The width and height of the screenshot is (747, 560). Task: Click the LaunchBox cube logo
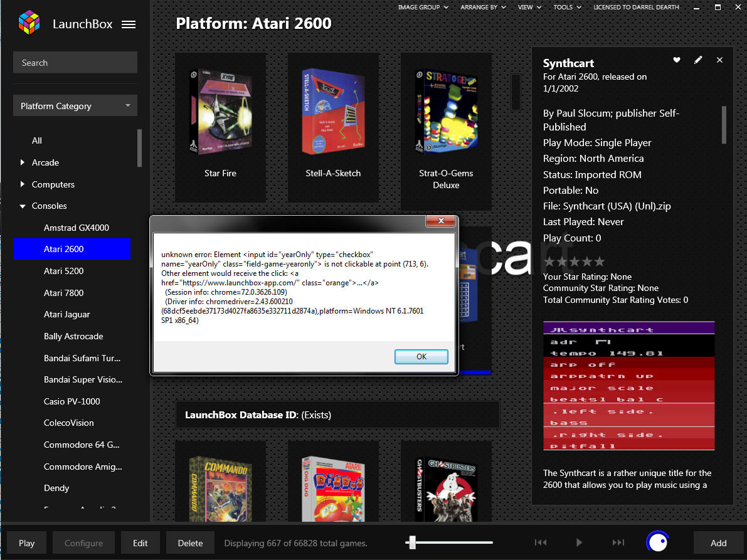(x=29, y=23)
